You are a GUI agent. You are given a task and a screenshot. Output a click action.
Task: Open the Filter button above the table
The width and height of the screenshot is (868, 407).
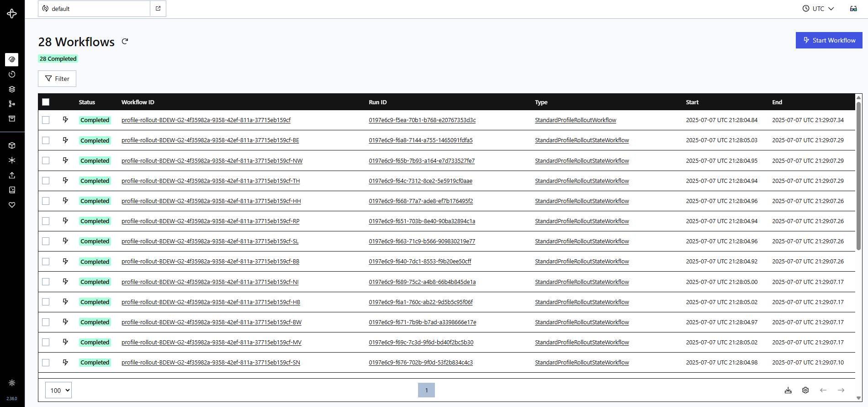[x=57, y=79]
